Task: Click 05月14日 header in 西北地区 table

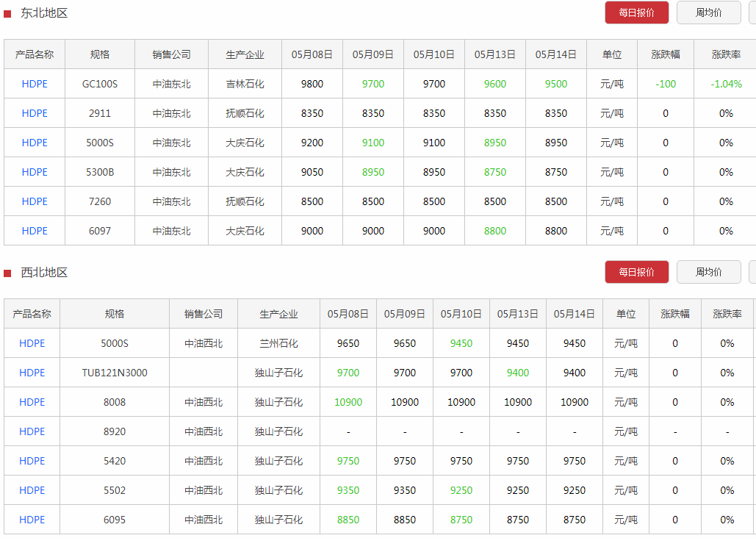Action: pos(575,314)
